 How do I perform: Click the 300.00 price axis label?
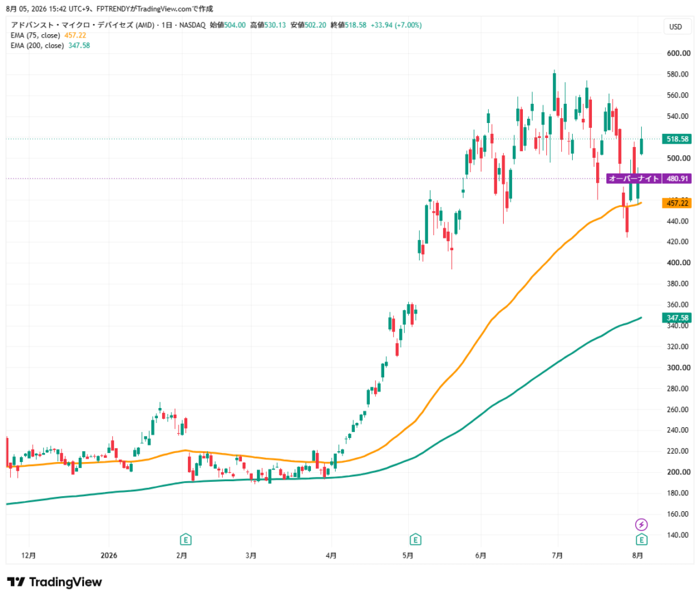[x=678, y=368]
